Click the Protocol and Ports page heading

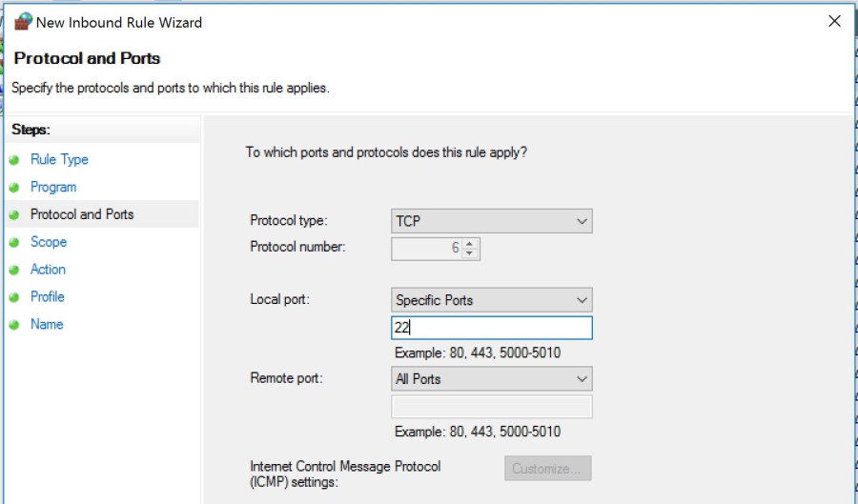pos(87,58)
